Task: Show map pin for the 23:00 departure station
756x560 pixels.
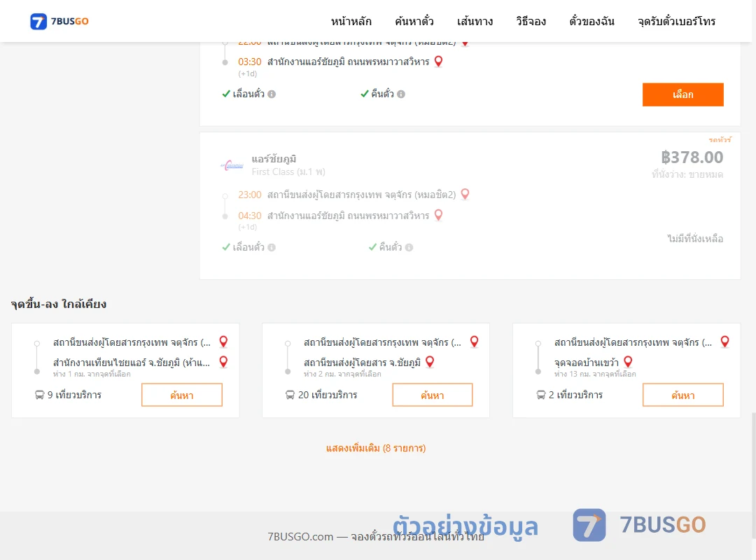Action: tap(465, 195)
